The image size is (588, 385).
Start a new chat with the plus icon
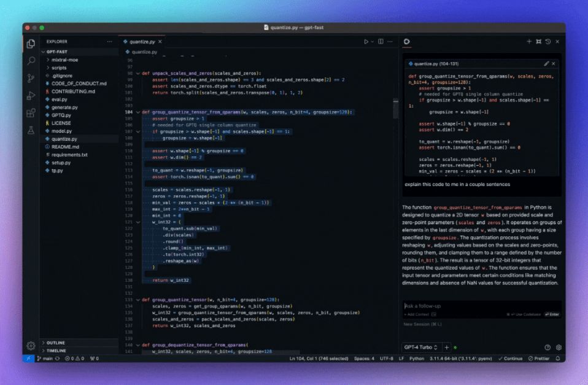coord(529,42)
